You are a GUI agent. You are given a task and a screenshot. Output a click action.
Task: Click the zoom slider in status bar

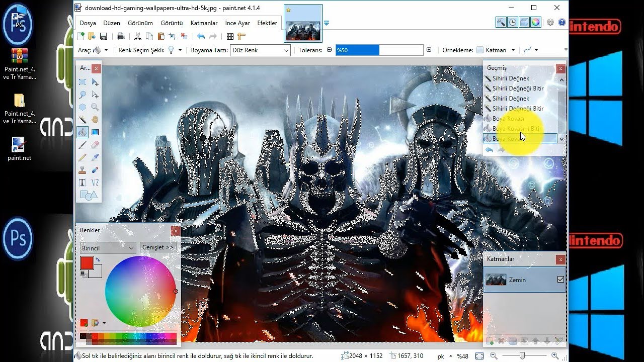[x=522, y=356]
